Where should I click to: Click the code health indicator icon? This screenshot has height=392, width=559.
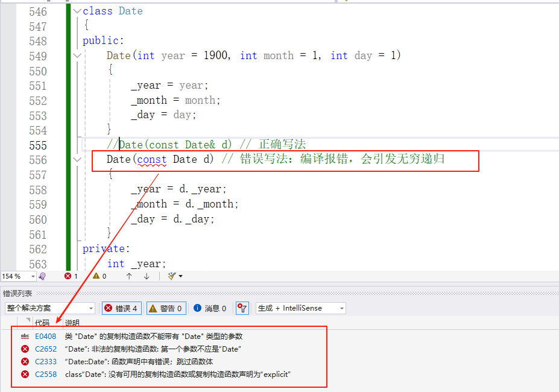[42, 276]
